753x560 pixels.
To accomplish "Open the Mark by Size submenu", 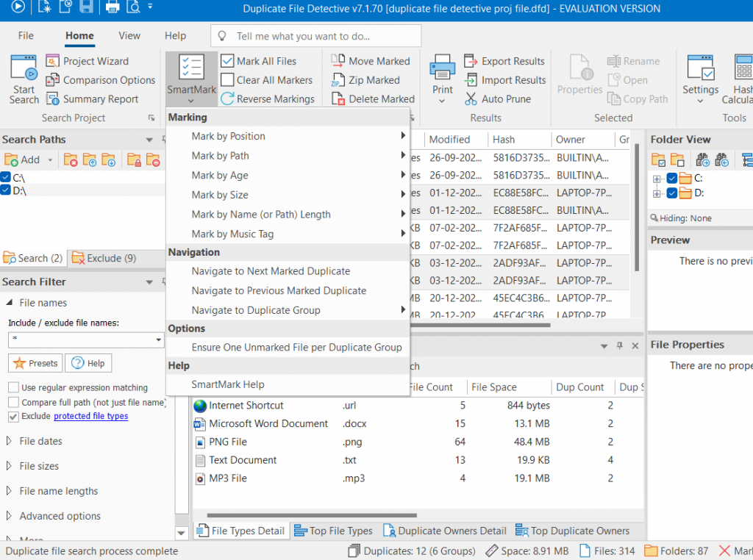I will [288, 195].
